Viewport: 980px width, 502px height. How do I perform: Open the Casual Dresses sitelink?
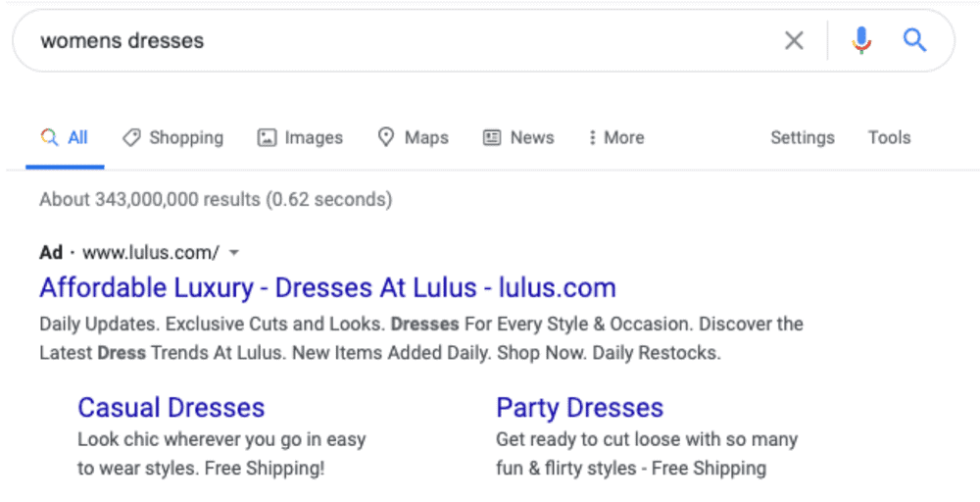coord(171,408)
